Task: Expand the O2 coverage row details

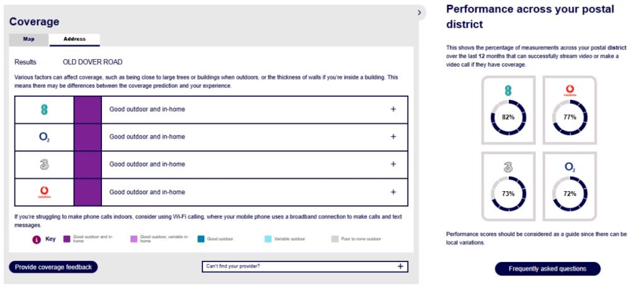Action: [393, 136]
